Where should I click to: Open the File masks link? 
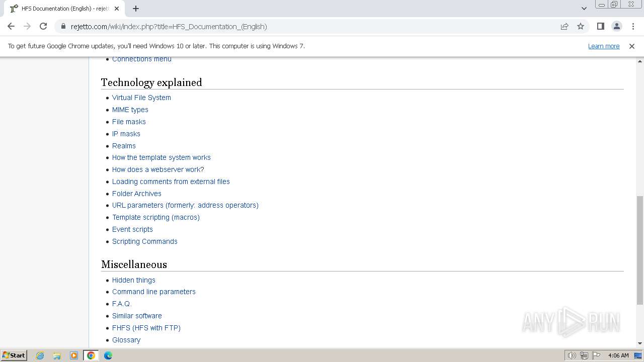tap(129, 122)
